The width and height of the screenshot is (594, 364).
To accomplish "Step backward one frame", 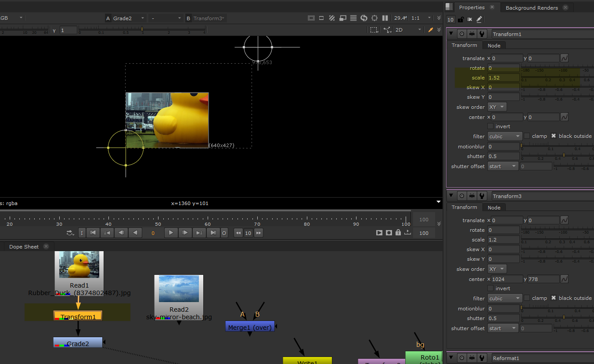I will click(x=122, y=233).
